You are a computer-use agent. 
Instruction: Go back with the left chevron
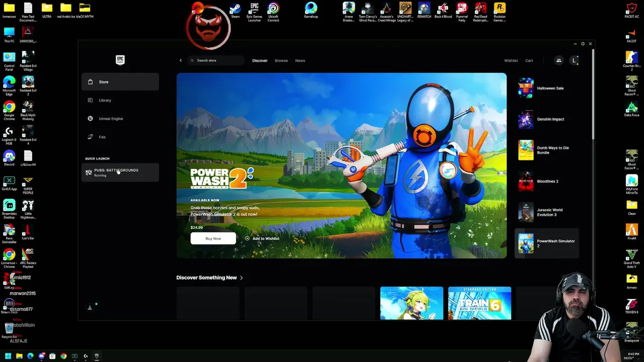click(x=181, y=60)
